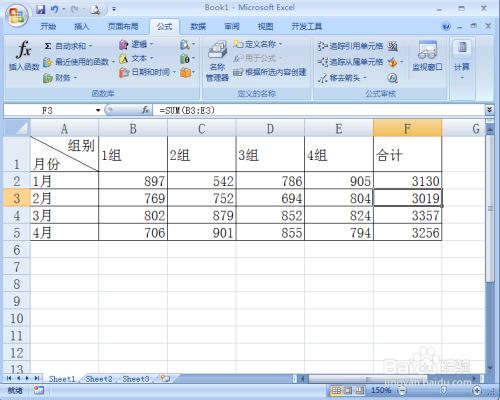
Task: Click the 150% zoom level
Action: coord(381,390)
